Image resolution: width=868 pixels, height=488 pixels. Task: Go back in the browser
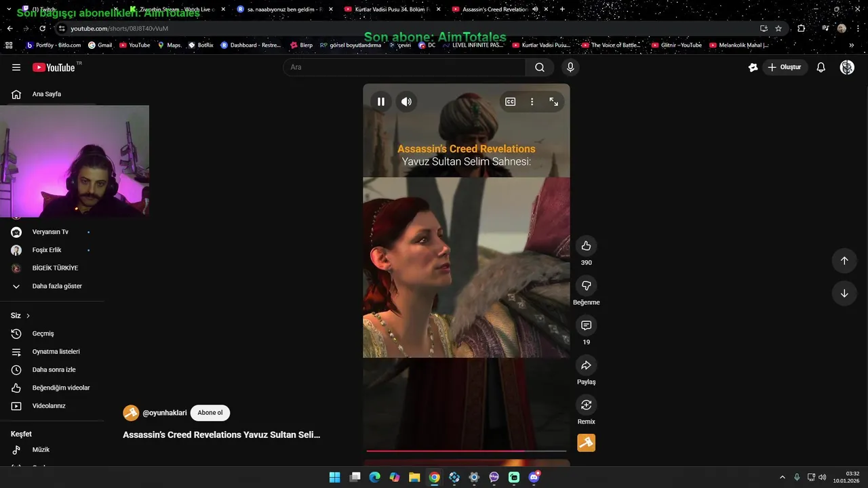[x=9, y=28]
